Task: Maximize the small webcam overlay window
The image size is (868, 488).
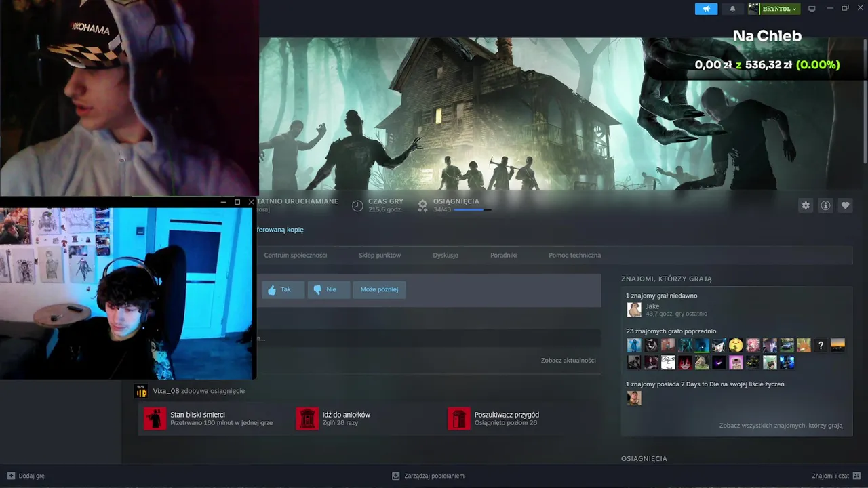Action: 237,202
